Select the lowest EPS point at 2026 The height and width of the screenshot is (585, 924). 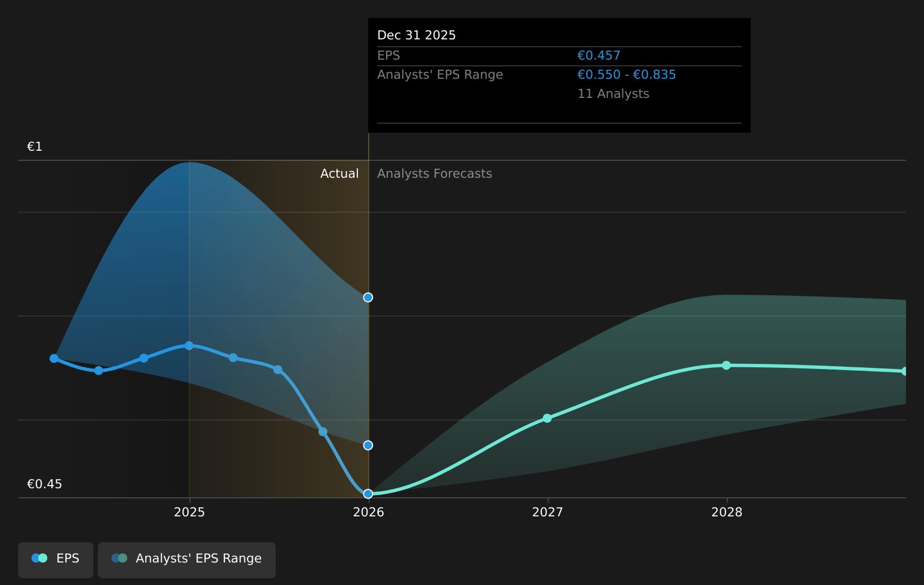coord(368,494)
